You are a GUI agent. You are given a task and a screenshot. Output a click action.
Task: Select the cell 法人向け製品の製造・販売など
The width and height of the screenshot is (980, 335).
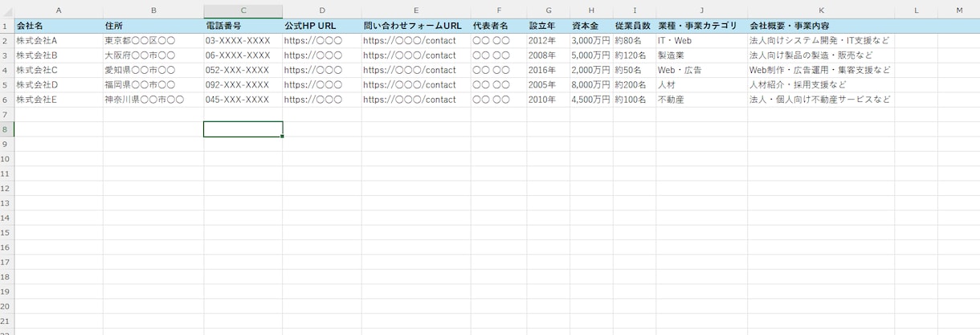(x=821, y=55)
